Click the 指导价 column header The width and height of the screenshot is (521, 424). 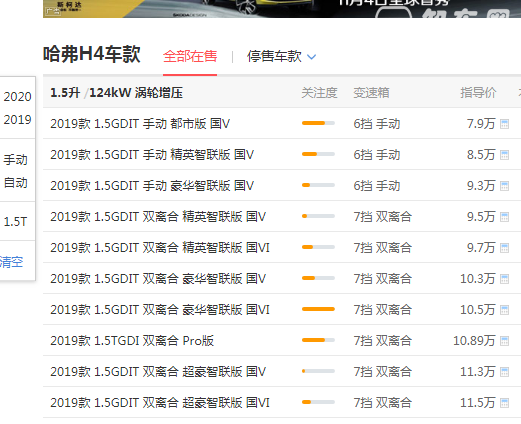[478, 93]
